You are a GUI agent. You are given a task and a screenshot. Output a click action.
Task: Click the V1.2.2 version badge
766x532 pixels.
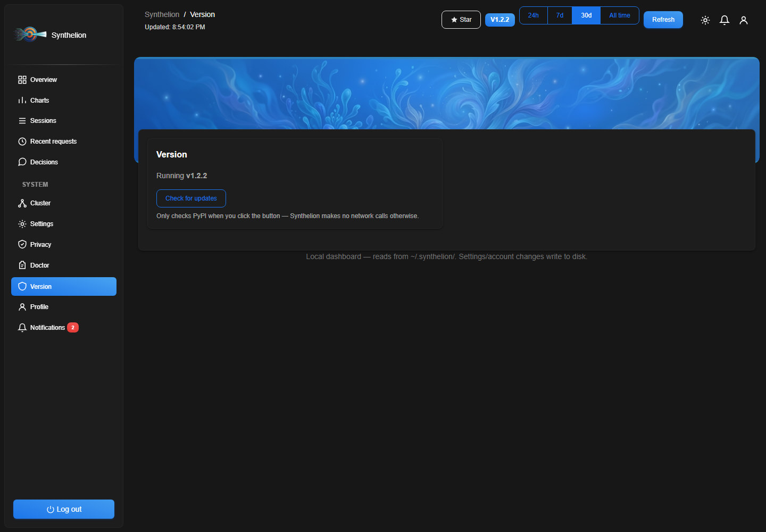500,20
